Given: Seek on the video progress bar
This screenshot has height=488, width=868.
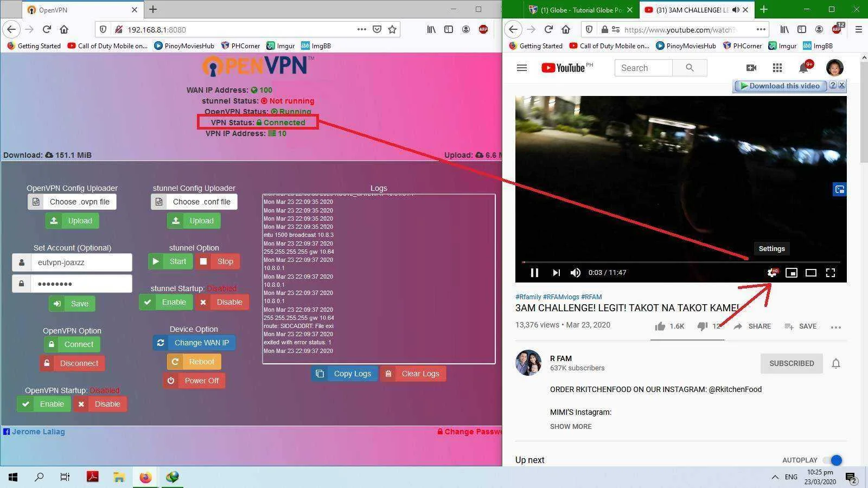Looking at the screenshot, I should tap(681, 262).
